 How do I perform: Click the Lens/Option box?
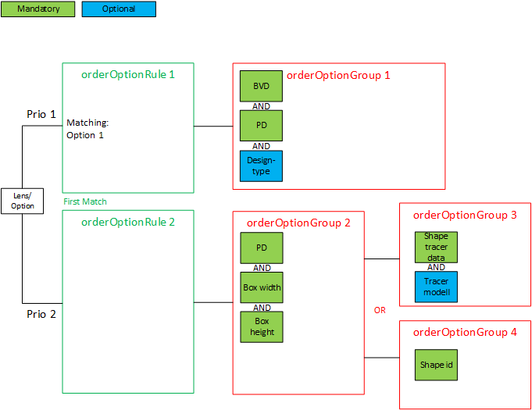pos(22,201)
